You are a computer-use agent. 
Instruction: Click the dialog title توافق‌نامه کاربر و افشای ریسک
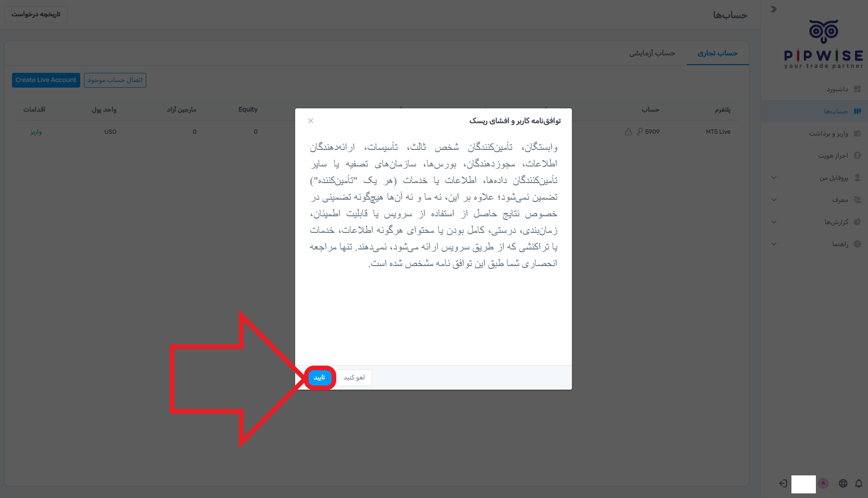tap(515, 121)
